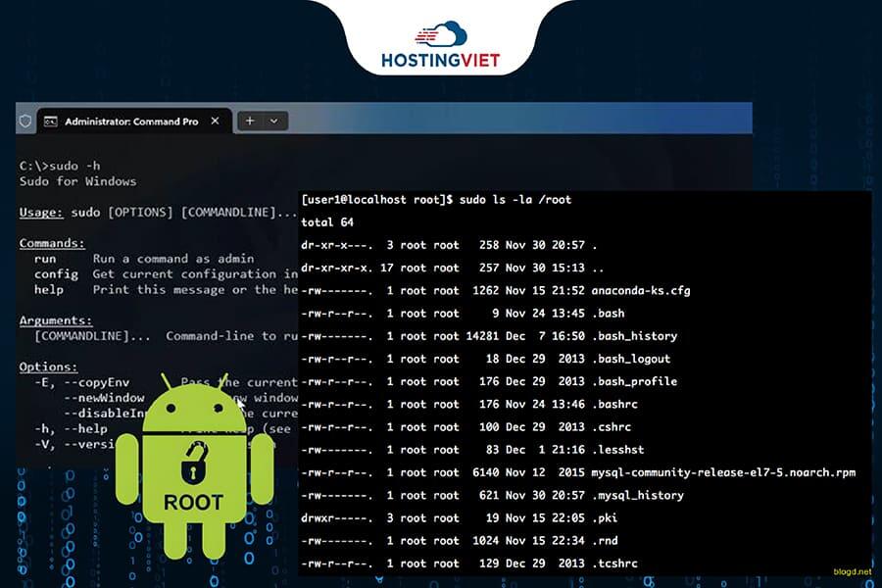Image resolution: width=882 pixels, height=588 pixels.
Task: Click the mysql-community-release rpm file name
Action: coord(724,472)
